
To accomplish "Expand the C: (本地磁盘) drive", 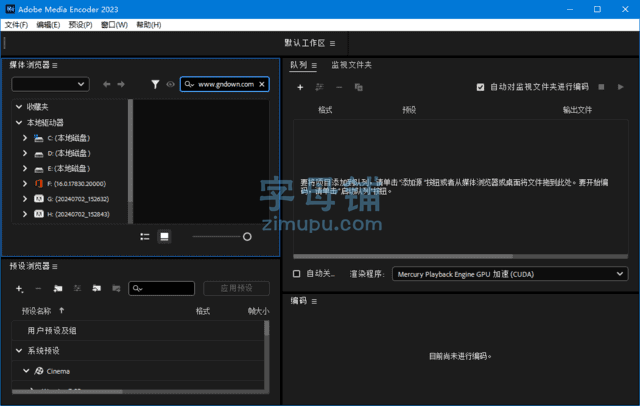I will (25, 138).
